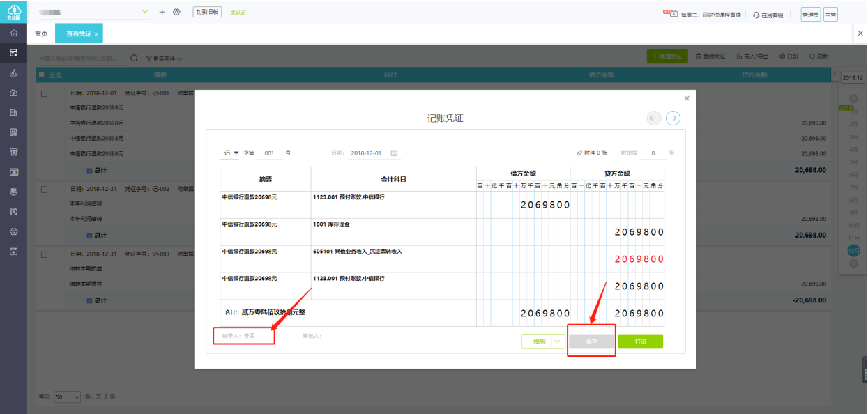Open the chart reports icon in sidebar
This screenshot has width=868, height=414.
click(x=13, y=72)
